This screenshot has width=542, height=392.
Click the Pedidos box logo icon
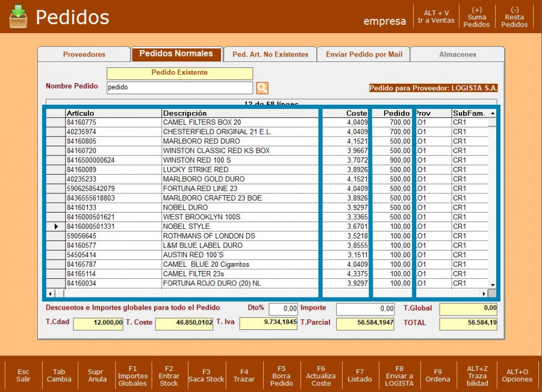[18, 17]
